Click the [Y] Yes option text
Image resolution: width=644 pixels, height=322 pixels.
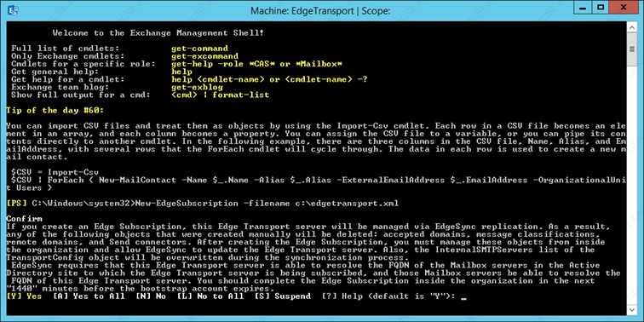(24, 296)
